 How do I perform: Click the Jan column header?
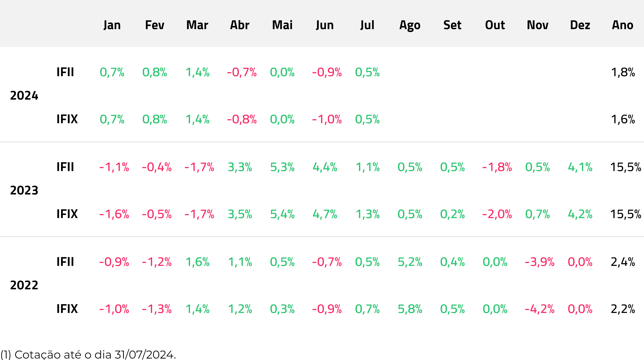[x=112, y=25]
